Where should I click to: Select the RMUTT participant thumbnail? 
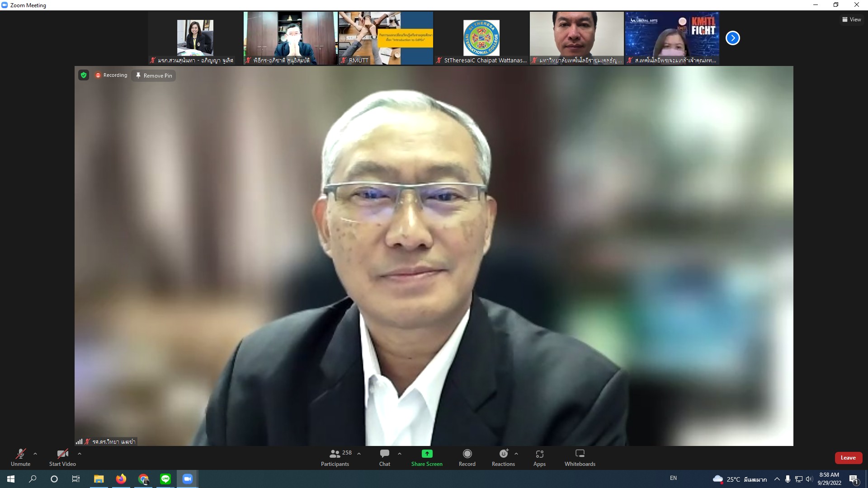point(386,38)
